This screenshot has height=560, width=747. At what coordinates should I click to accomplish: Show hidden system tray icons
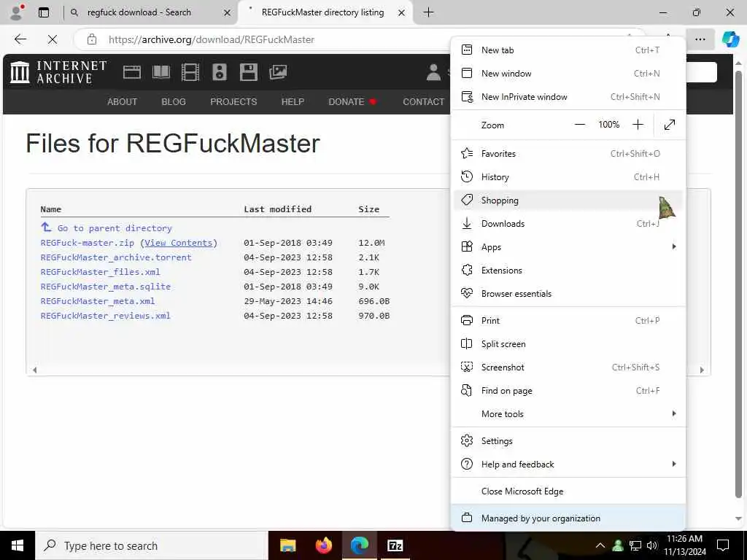(600, 545)
